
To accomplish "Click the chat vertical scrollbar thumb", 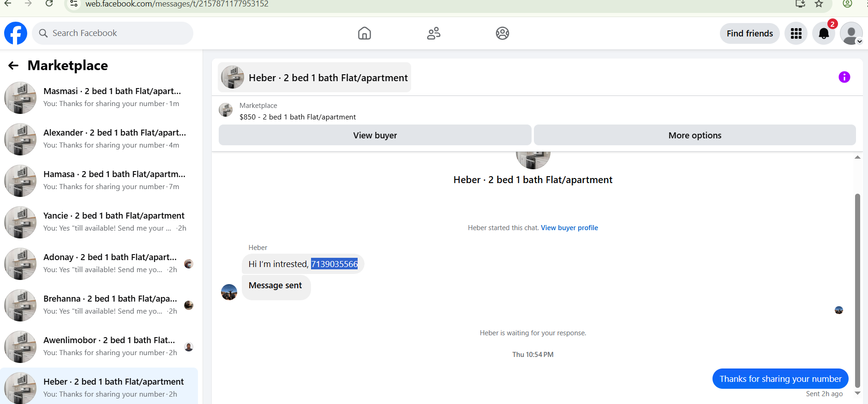I will (x=857, y=291).
